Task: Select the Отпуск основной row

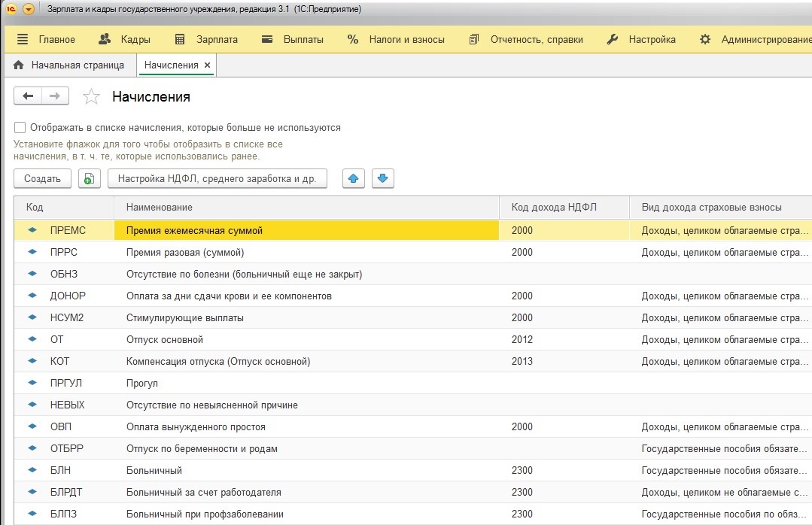Action: [412, 339]
